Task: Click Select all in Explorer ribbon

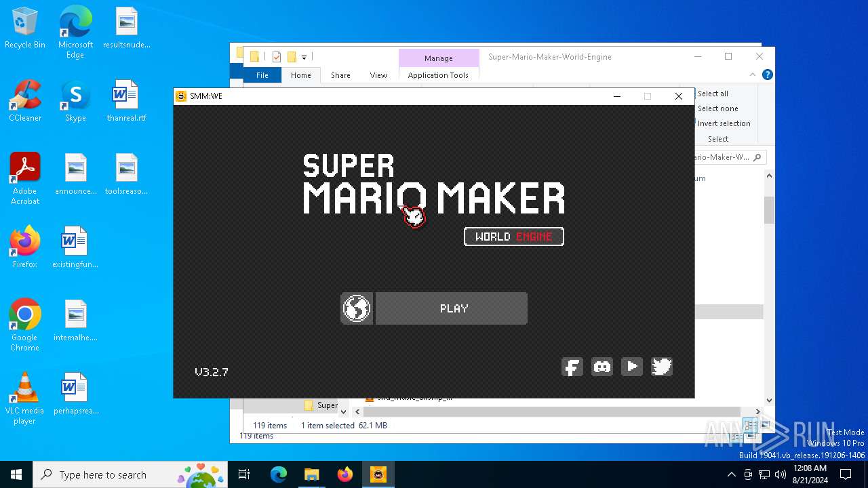Action: (x=713, y=94)
